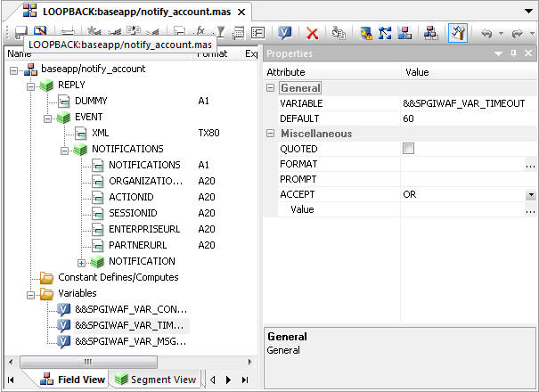Click the undo arrow icon
Viewport: 539px width, 392px height.
pos(486,33)
